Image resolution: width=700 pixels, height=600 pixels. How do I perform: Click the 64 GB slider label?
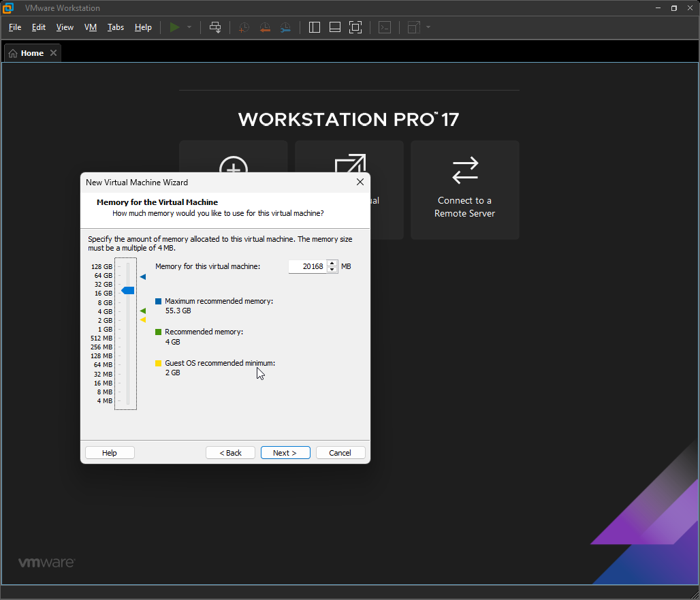tap(103, 275)
